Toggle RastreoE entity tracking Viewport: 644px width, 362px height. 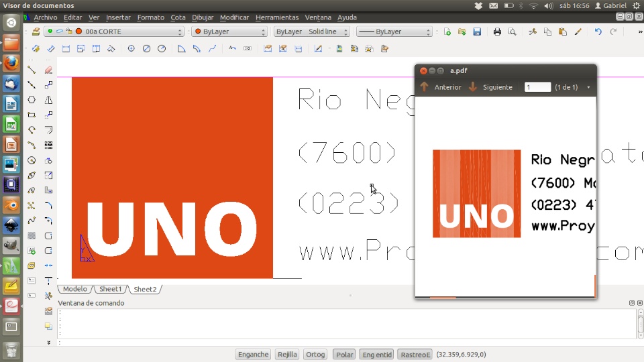(415, 354)
